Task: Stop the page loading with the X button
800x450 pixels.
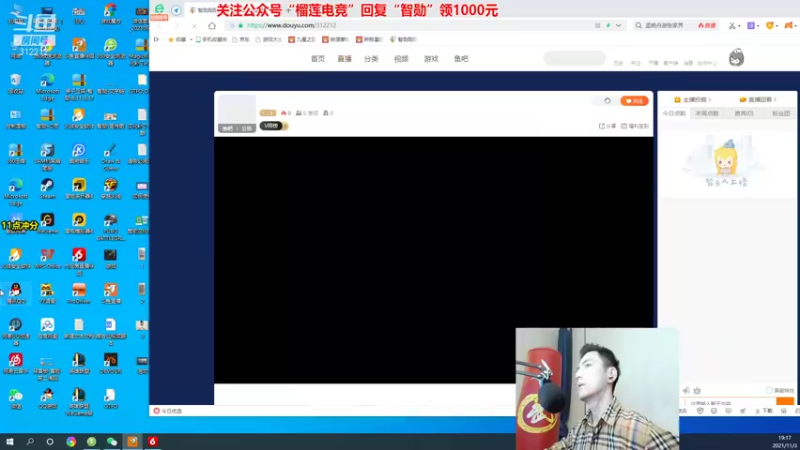Action: pyautogui.click(x=194, y=26)
